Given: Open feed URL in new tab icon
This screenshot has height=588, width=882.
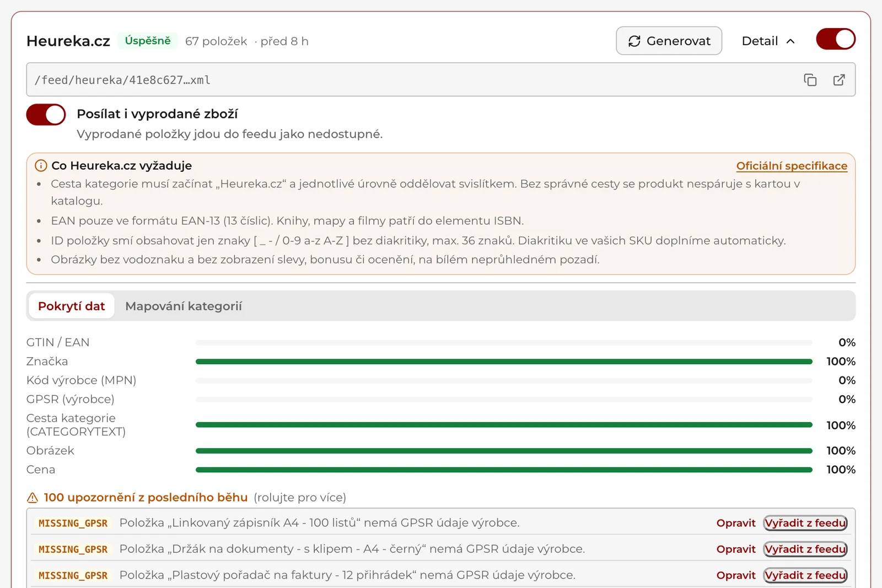Looking at the screenshot, I should pos(839,80).
